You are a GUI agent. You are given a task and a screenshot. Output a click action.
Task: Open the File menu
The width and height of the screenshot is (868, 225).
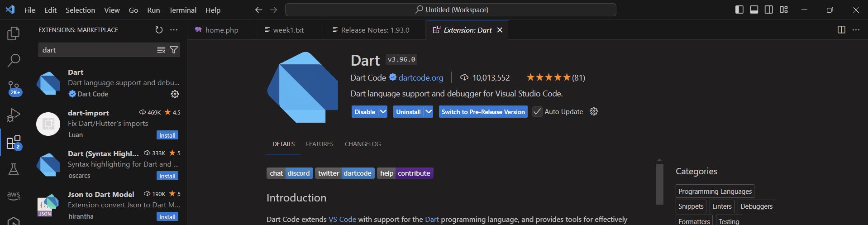click(x=30, y=10)
